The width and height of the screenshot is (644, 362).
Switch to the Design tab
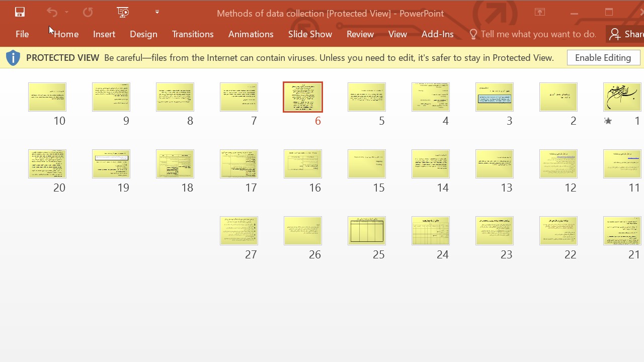(143, 34)
